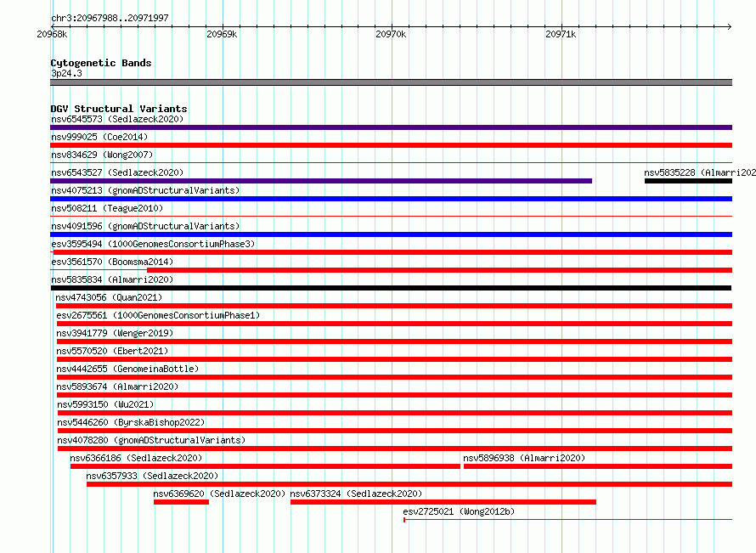This screenshot has width=756, height=553.
Task: Open nsv5893674 (Almarri2020) label
Action: click(117, 387)
